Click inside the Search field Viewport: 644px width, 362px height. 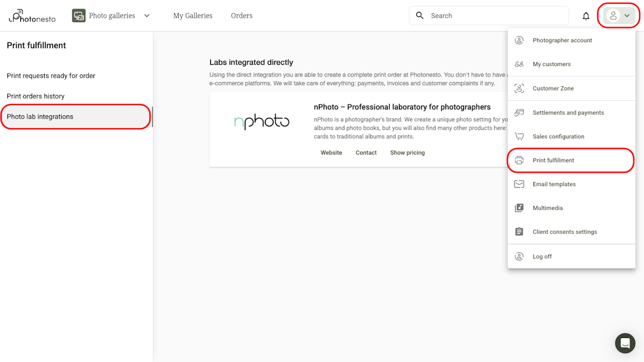point(483,15)
